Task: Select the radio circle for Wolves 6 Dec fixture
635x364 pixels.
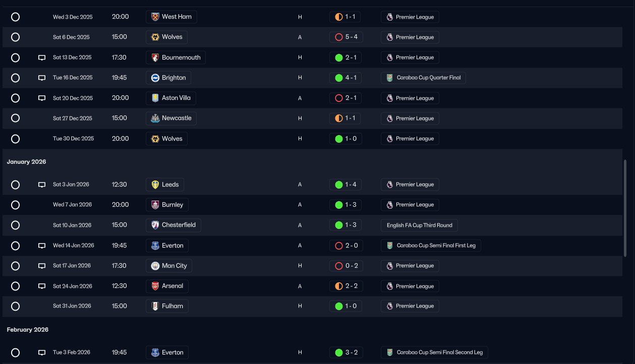Action: pyautogui.click(x=15, y=37)
